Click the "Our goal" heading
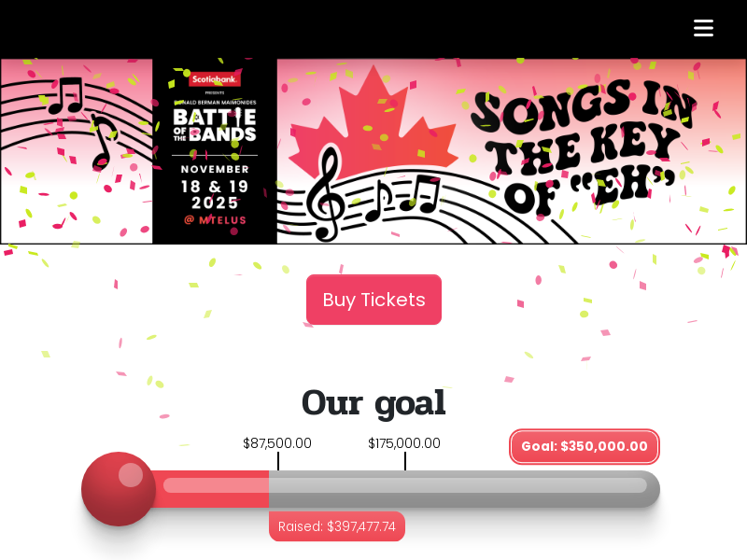Image resolution: width=747 pixels, height=560 pixels. tap(373, 402)
